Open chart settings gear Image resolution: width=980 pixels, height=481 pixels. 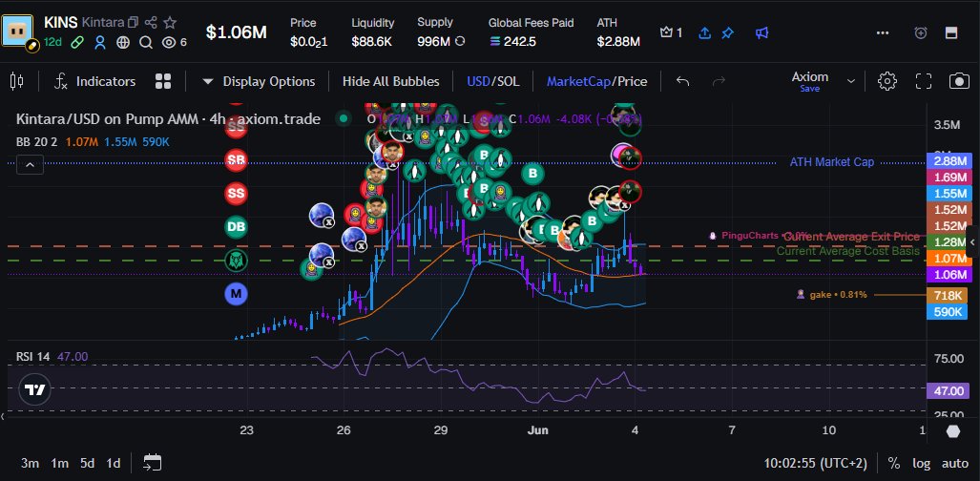886,81
